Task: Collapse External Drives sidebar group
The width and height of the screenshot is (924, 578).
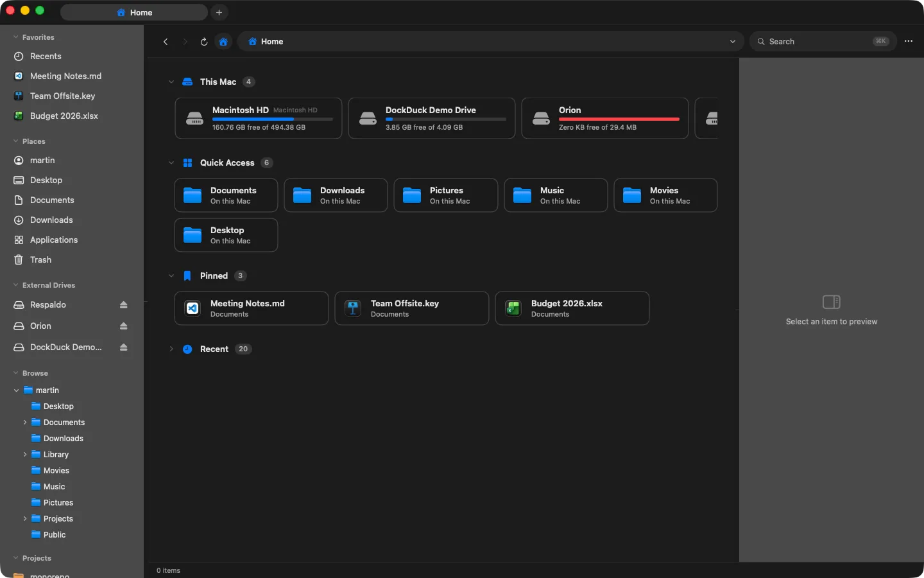Action: click(x=16, y=285)
